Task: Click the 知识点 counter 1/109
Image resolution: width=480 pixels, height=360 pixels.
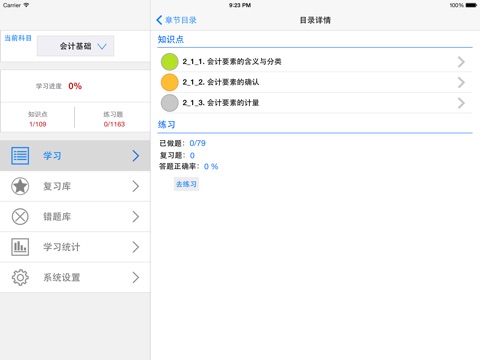Action: (x=38, y=124)
